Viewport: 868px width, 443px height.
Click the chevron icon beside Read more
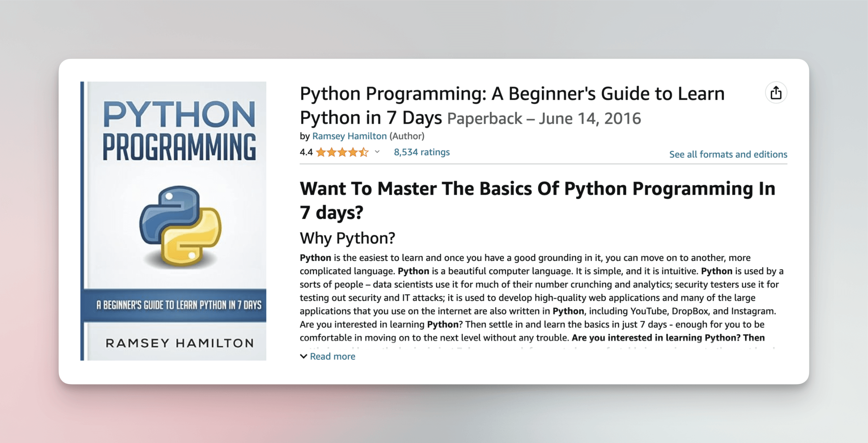tap(303, 356)
